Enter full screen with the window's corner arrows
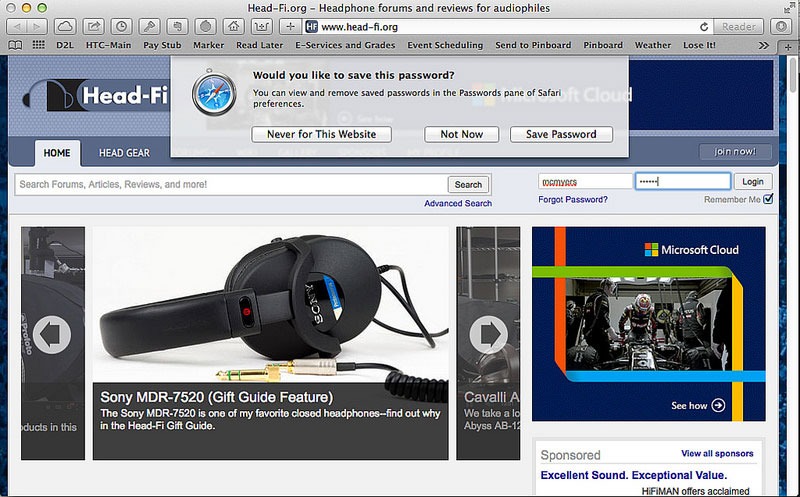 (790, 8)
